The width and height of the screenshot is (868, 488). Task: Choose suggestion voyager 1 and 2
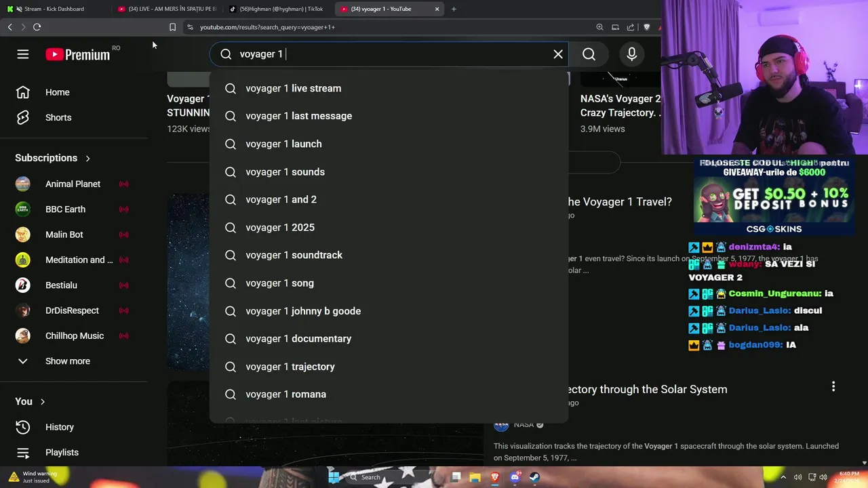coord(389,199)
